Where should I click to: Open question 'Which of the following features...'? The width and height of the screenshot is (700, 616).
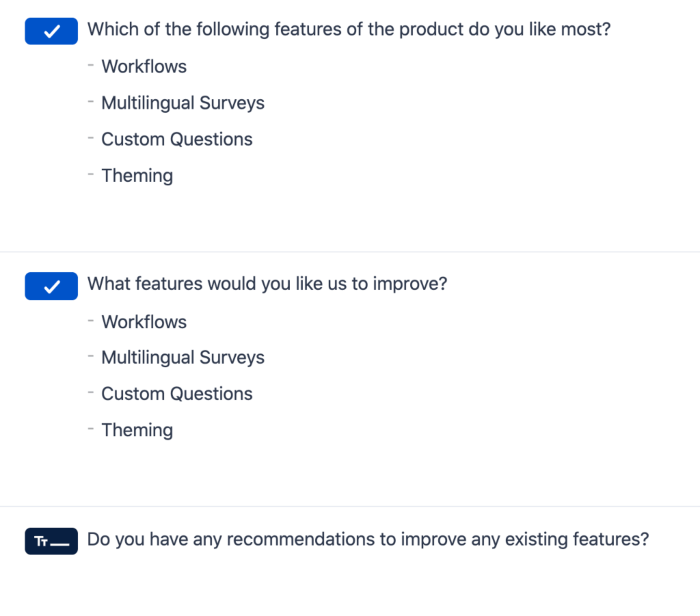point(349,29)
